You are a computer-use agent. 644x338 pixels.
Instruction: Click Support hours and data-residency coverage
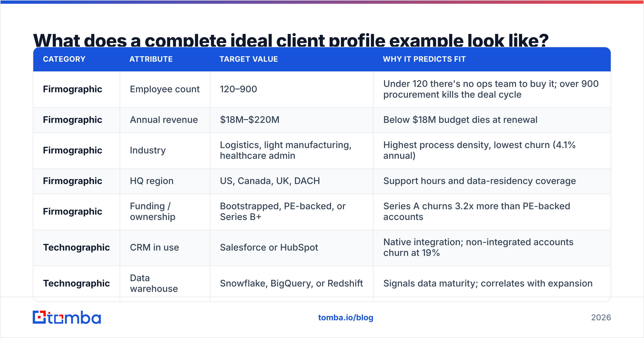click(x=480, y=181)
